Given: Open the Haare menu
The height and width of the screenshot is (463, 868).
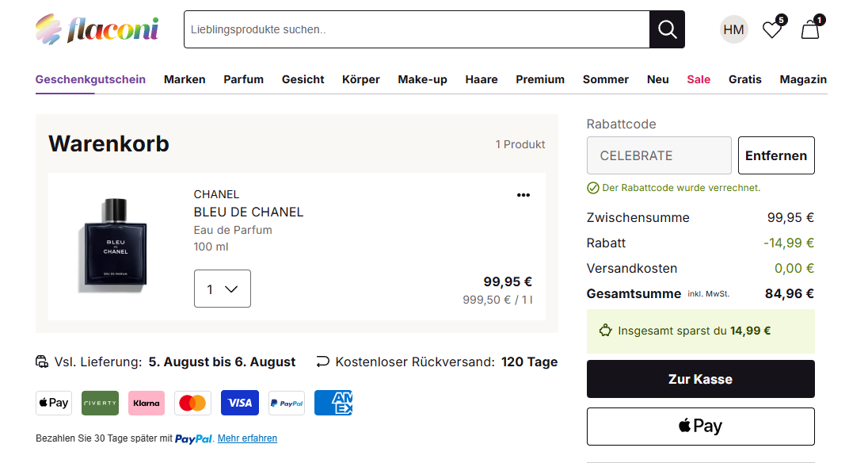Looking at the screenshot, I should tap(481, 79).
